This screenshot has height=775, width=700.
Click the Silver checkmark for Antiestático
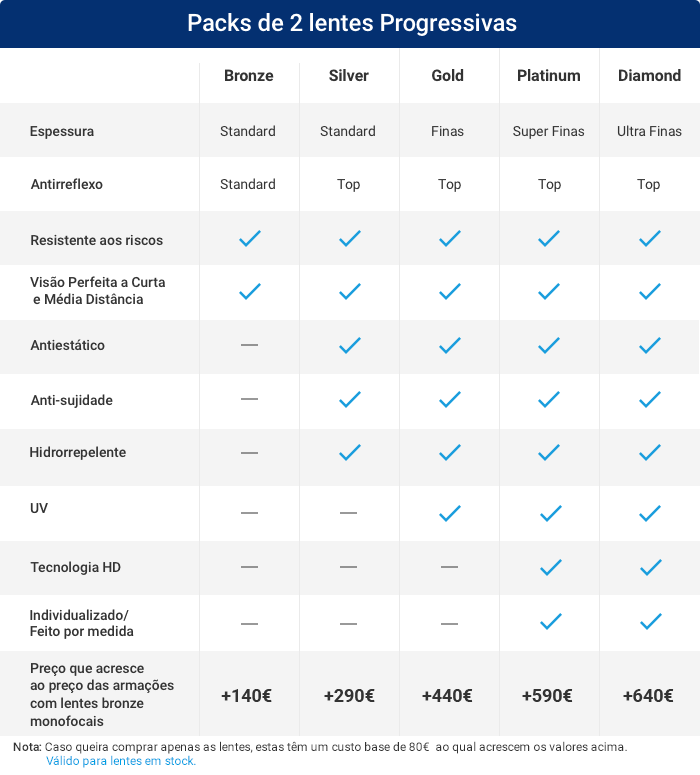(x=349, y=345)
